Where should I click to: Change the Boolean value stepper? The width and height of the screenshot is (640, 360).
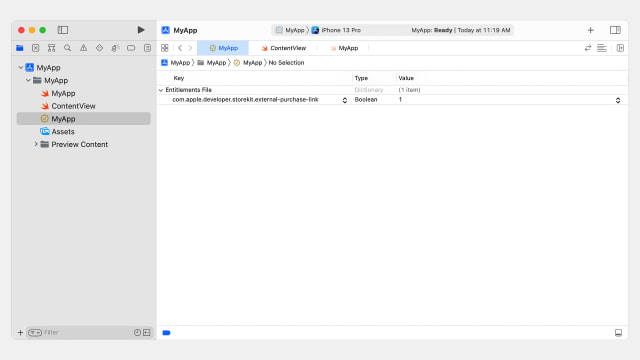point(618,100)
